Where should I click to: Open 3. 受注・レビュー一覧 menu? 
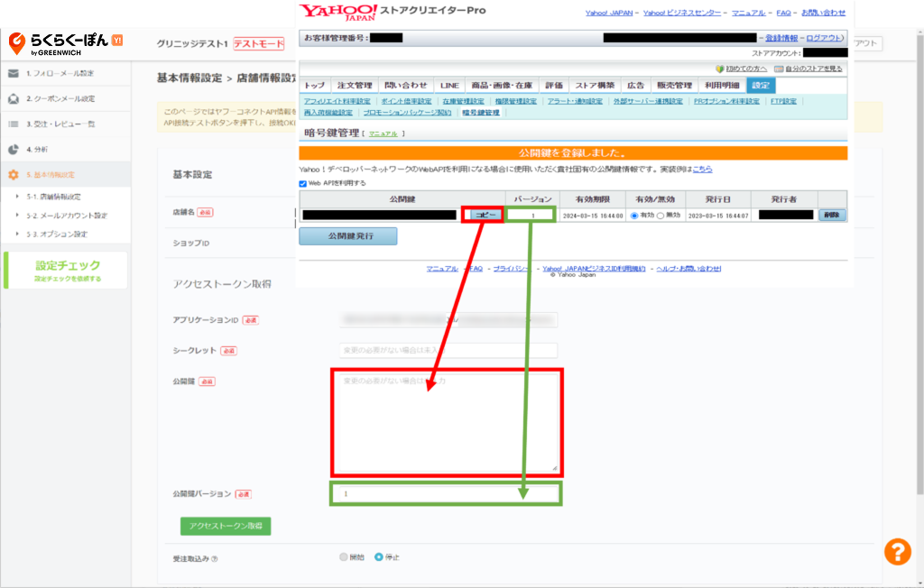65,124
